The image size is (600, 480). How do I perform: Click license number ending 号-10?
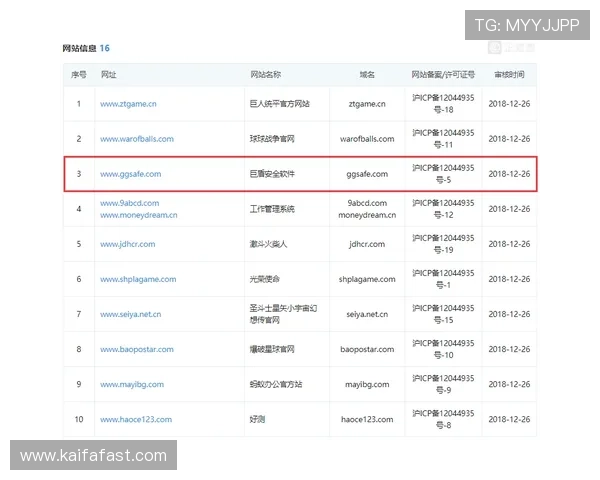(x=443, y=349)
